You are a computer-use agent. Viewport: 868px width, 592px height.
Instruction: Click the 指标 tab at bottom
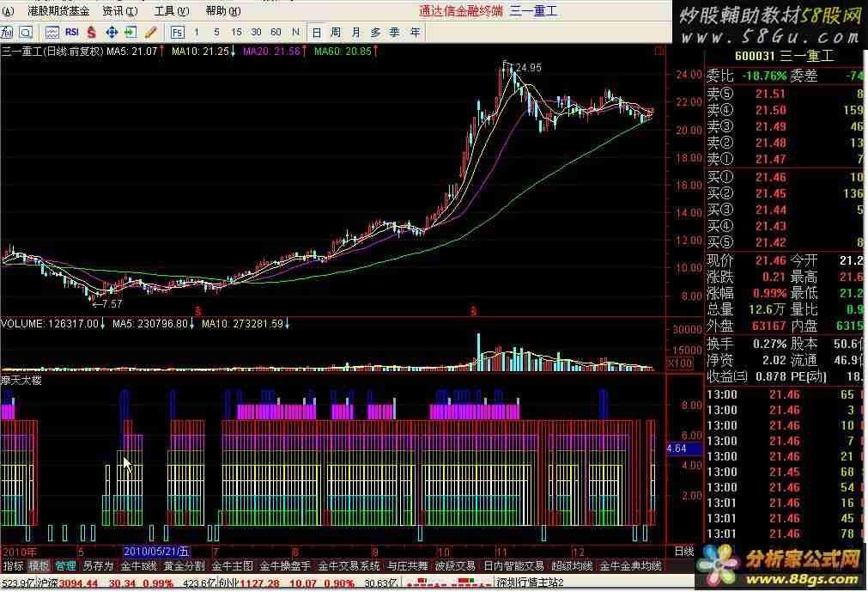(13, 566)
